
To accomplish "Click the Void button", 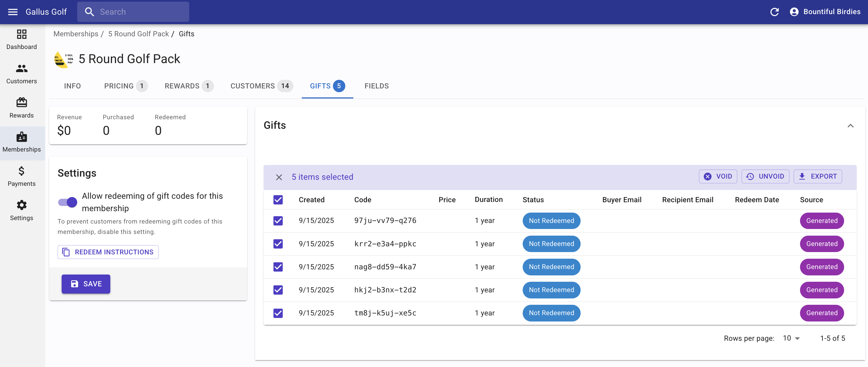I will tap(718, 176).
